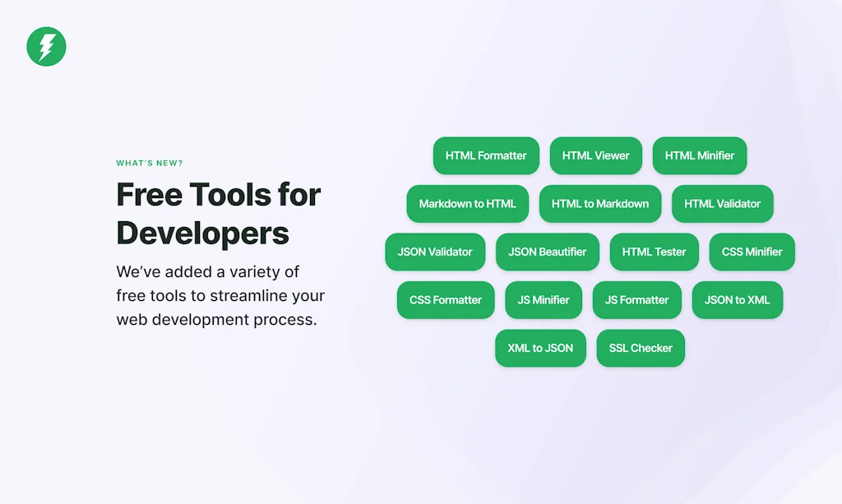The height and width of the screenshot is (504, 842).
Task: Open the XML to JSON converter
Action: 540,349
